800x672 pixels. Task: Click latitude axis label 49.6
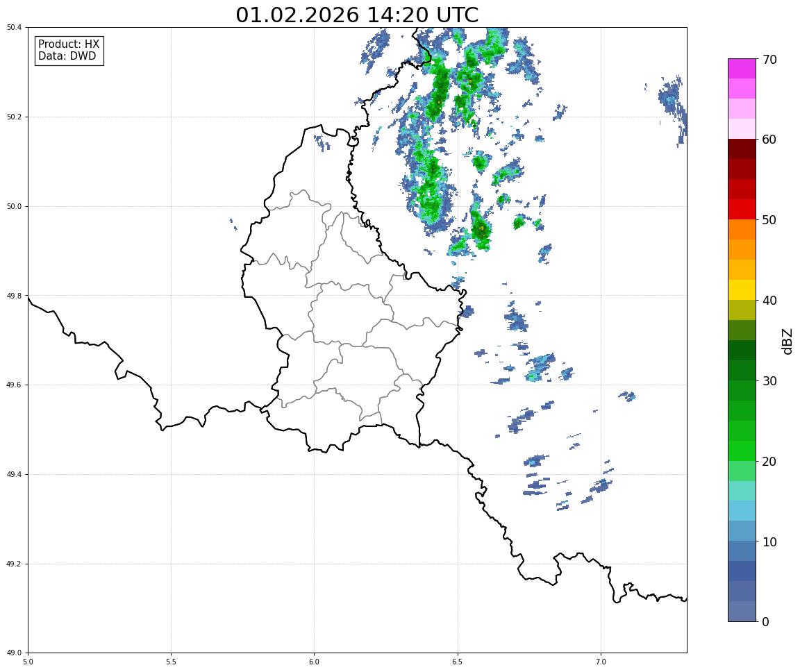(x=14, y=385)
